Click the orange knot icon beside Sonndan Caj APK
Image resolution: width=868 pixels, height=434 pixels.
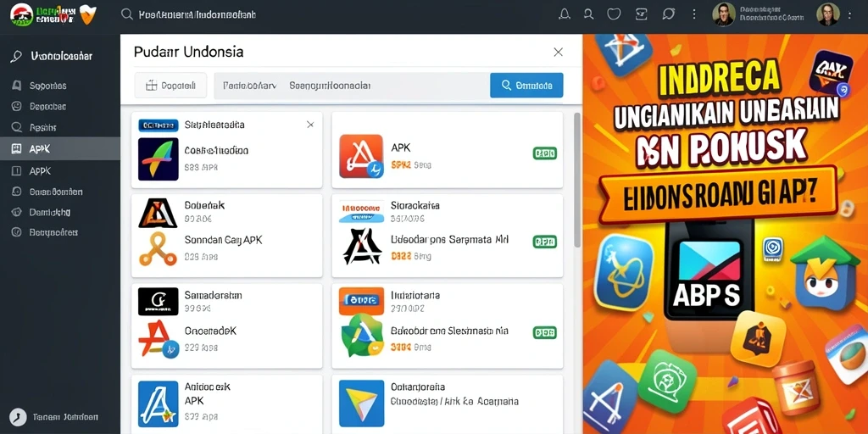[158, 248]
